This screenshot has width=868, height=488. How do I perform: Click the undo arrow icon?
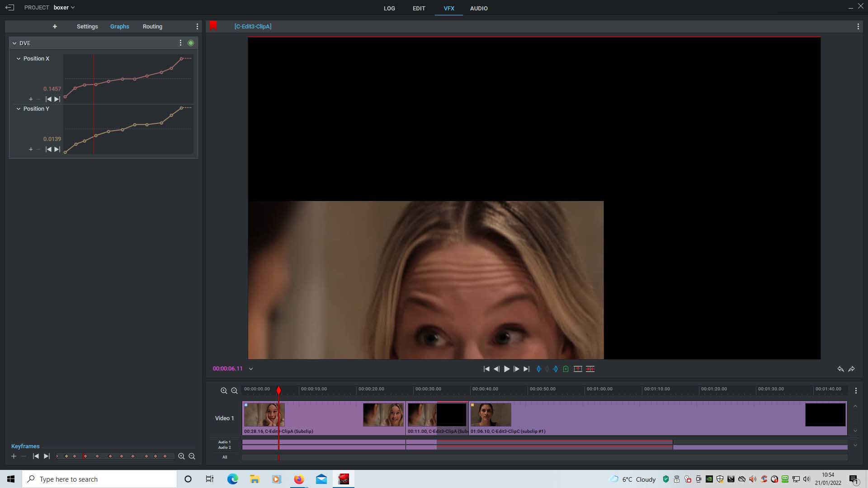pos(840,369)
